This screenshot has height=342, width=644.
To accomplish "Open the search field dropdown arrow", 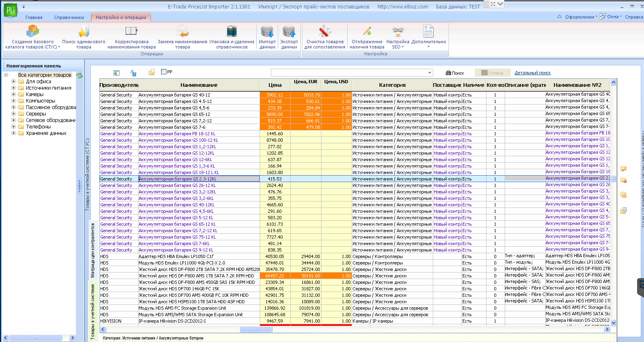I will coord(430,73).
